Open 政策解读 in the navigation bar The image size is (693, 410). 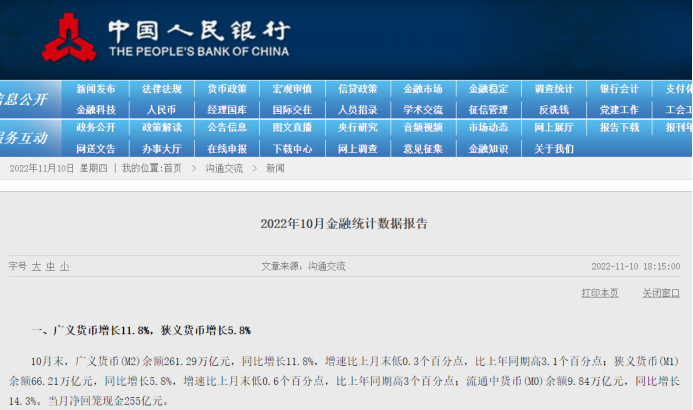tap(162, 128)
